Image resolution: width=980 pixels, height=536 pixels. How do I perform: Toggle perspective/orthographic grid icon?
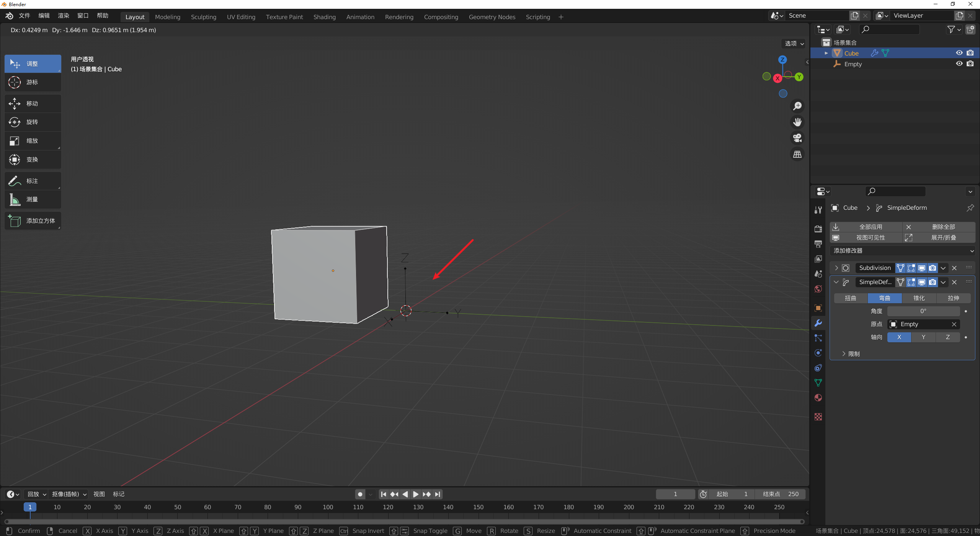797,154
